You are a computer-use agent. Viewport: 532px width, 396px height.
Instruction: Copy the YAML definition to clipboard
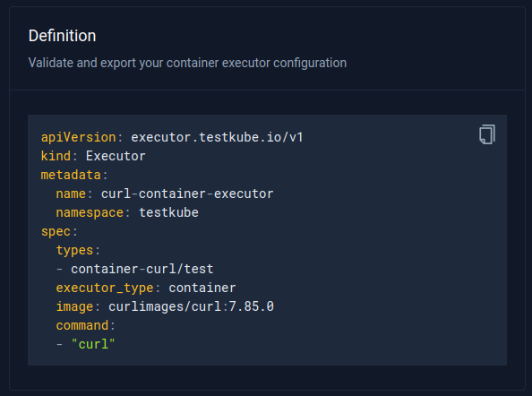coord(487,134)
